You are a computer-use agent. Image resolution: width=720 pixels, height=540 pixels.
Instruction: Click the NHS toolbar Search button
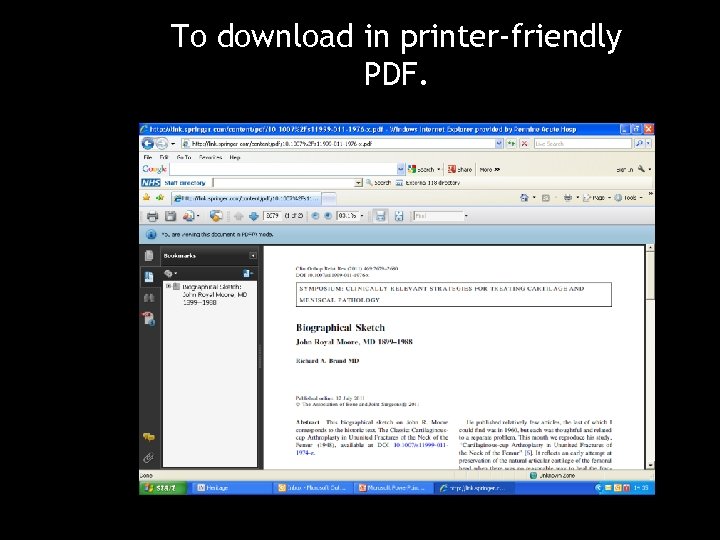(378, 183)
